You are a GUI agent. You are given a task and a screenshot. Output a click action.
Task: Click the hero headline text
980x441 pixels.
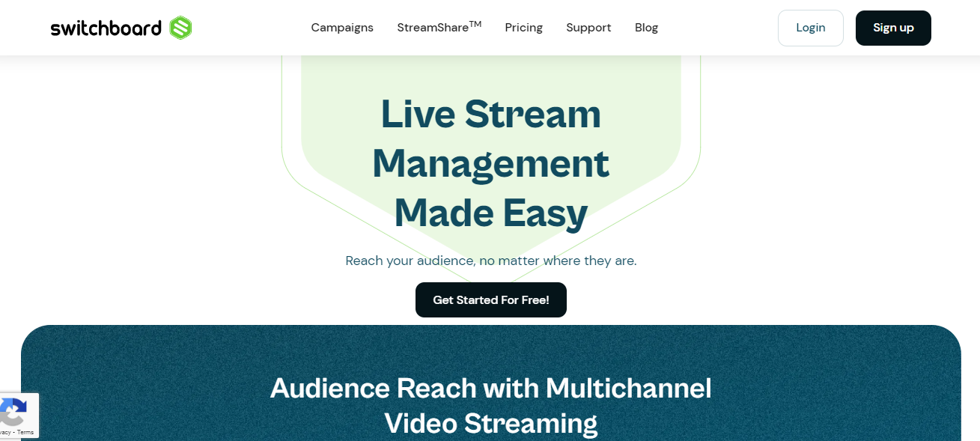pos(490,163)
